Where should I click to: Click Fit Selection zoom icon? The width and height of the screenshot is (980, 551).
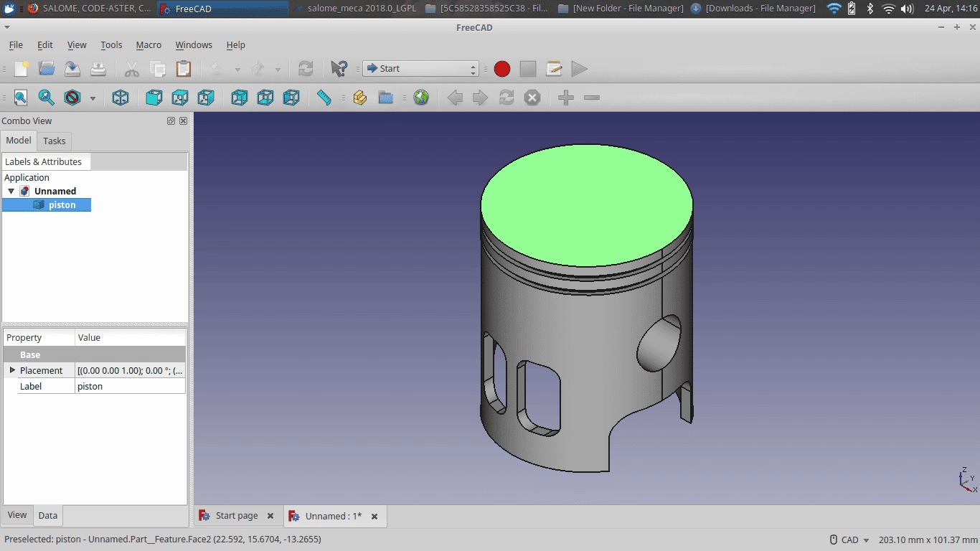47,98
